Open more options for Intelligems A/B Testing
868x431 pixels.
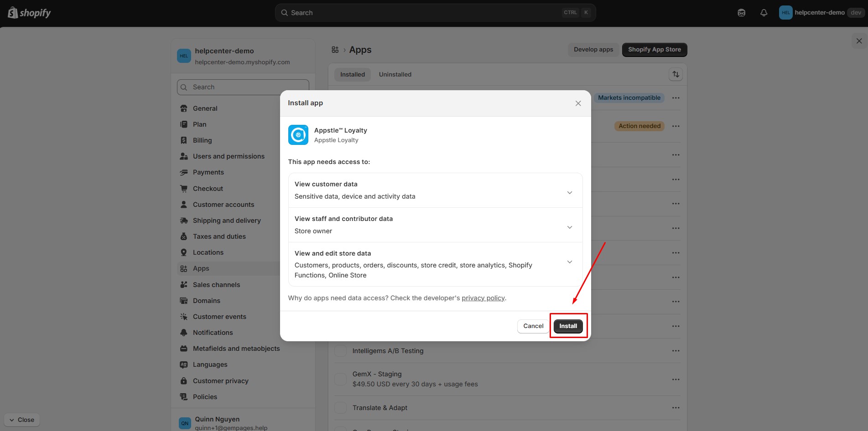(x=676, y=351)
